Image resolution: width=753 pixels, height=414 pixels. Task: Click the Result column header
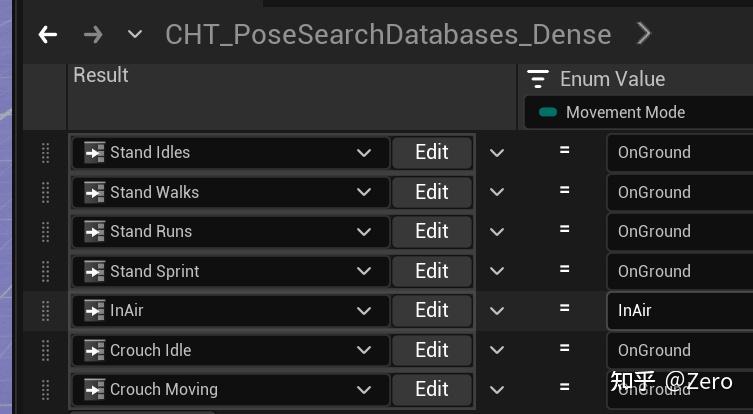pyautogui.click(x=101, y=75)
